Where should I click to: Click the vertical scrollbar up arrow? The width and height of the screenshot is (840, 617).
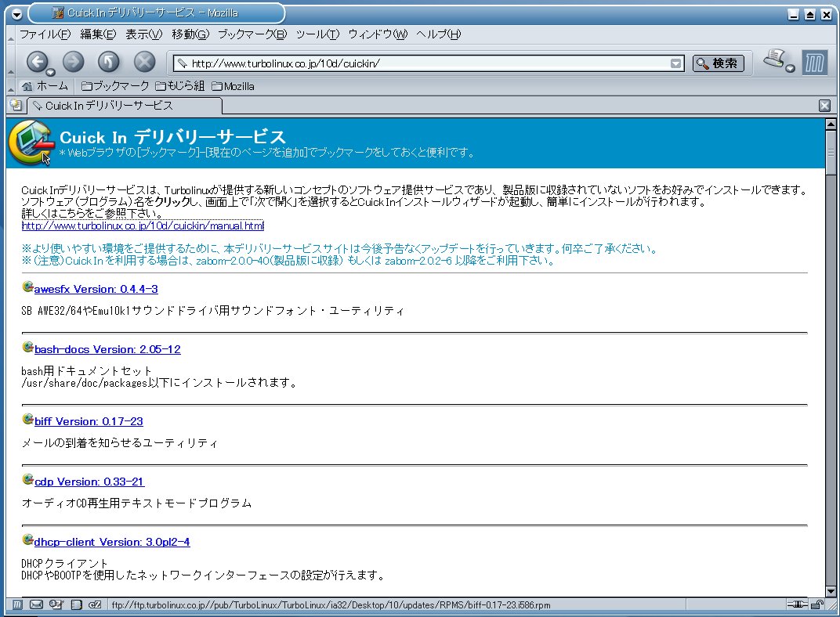831,124
